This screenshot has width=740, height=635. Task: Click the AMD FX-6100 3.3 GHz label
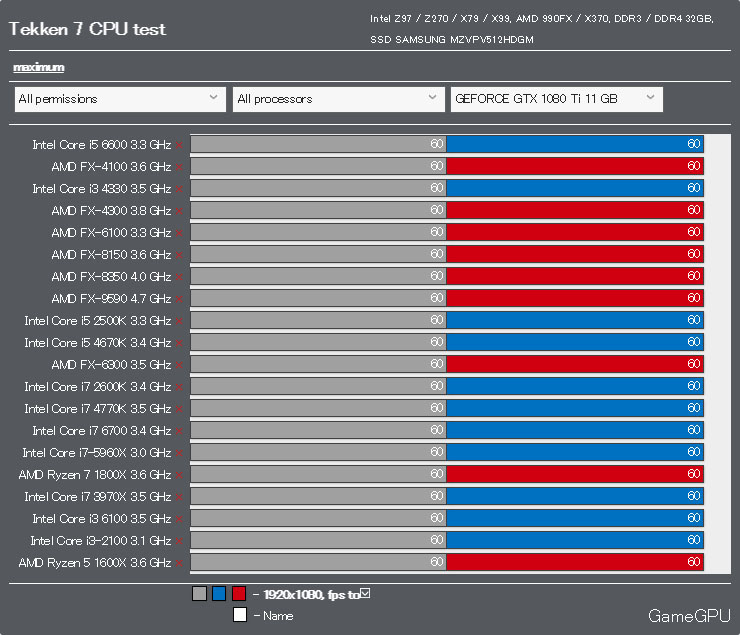[x=111, y=233]
